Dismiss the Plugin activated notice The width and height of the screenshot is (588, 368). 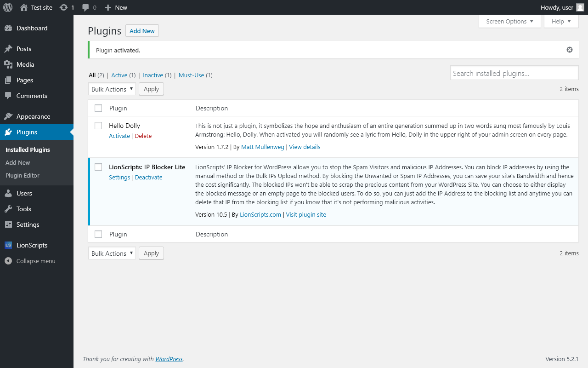(x=570, y=50)
